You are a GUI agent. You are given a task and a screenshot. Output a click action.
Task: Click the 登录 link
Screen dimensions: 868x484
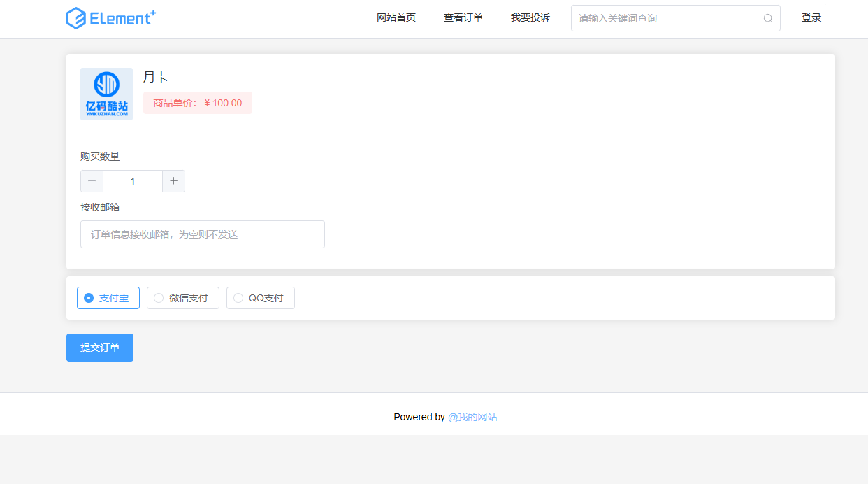[811, 17]
